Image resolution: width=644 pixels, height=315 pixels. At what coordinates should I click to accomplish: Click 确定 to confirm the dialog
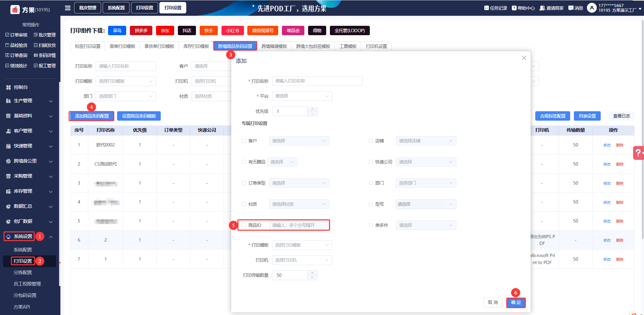click(x=516, y=302)
